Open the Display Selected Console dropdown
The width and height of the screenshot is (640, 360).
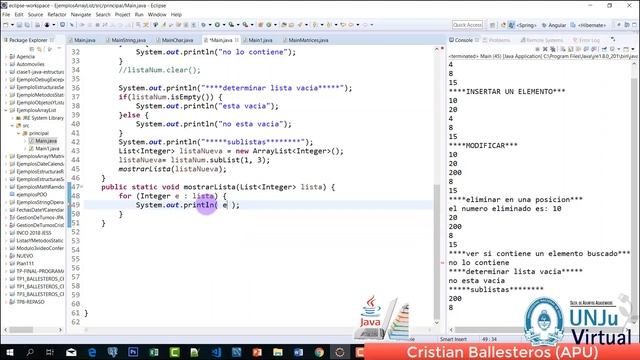[x=619, y=49]
